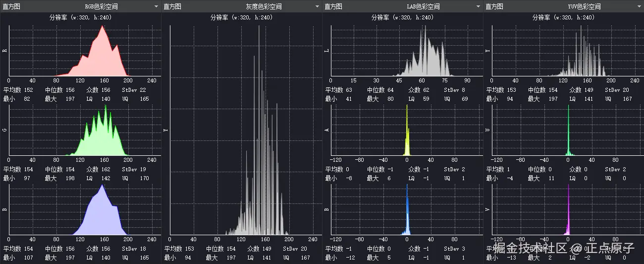Click the 直方图 label in the RGB panel header
This screenshot has height=264, width=644.
point(11,6)
